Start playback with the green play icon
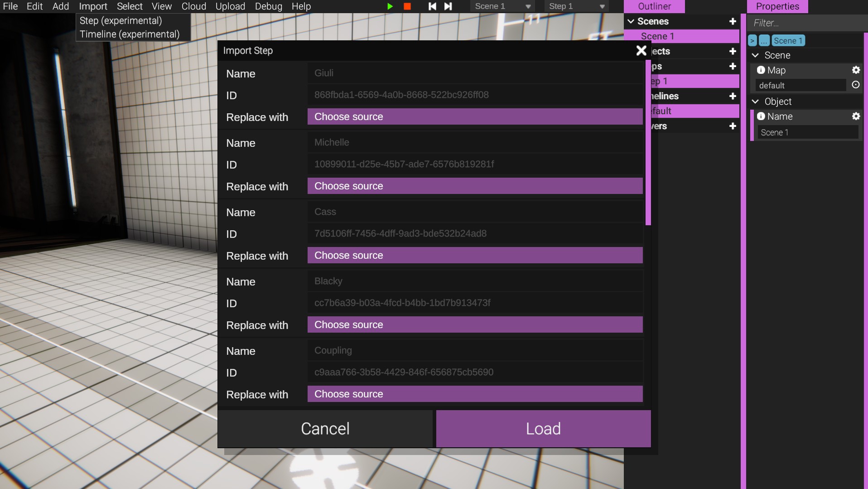The width and height of the screenshot is (868, 489). [390, 6]
